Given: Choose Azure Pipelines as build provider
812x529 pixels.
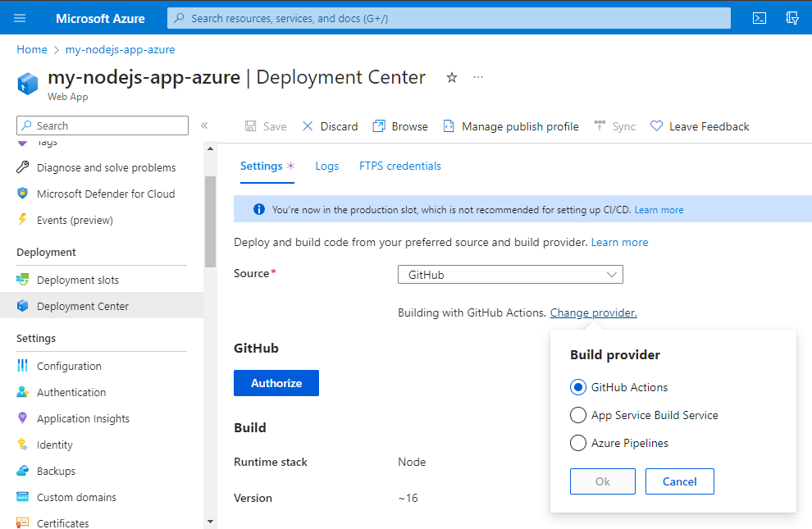Looking at the screenshot, I should tap(577, 443).
